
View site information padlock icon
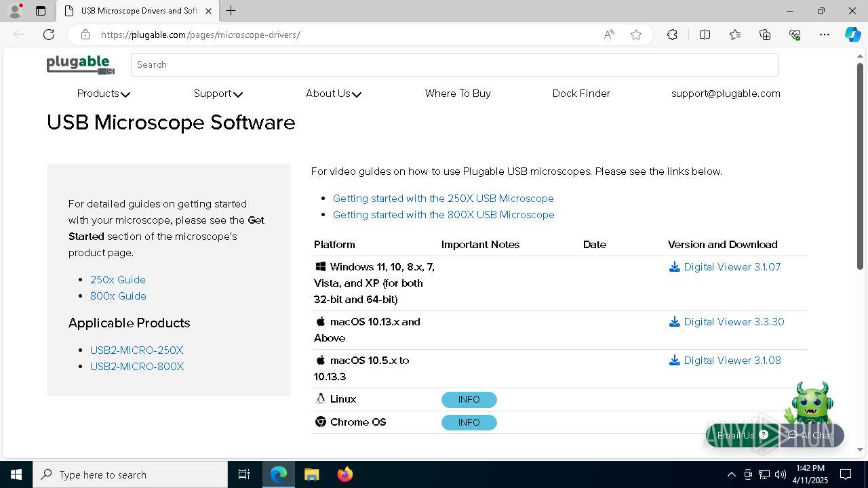[x=85, y=35]
